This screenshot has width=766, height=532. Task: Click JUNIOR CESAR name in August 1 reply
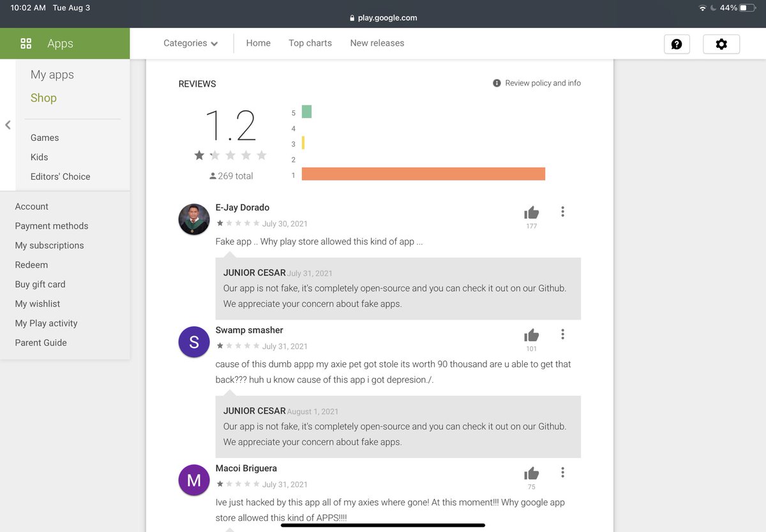point(254,411)
